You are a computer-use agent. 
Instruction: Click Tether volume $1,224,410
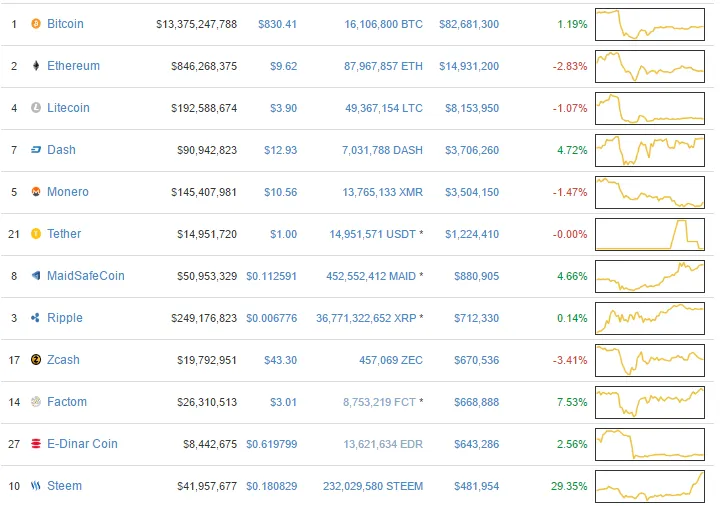[x=472, y=234]
